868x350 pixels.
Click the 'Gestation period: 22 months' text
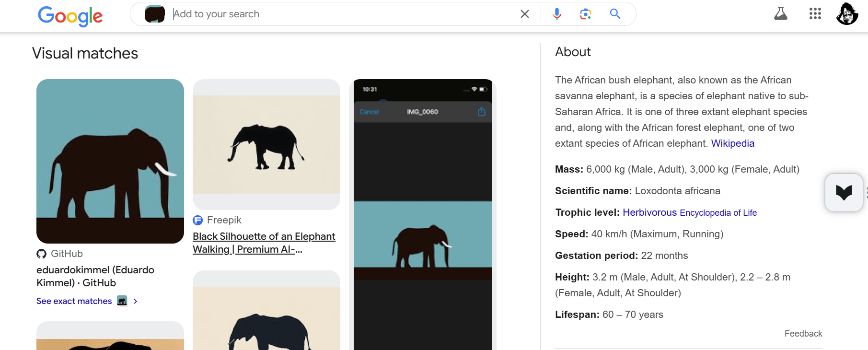click(x=621, y=256)
